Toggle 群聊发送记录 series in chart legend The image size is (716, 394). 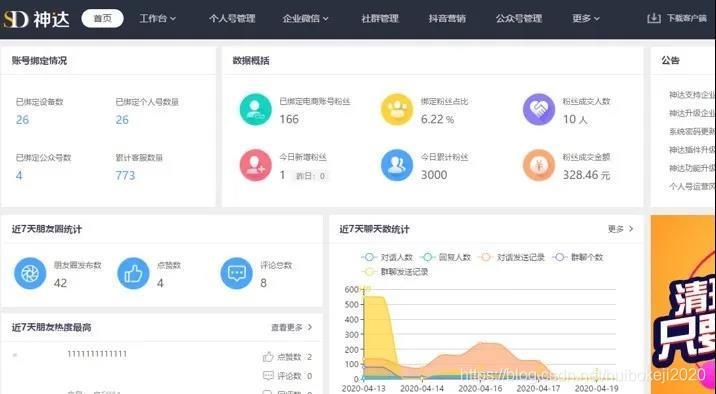(395, 272)
